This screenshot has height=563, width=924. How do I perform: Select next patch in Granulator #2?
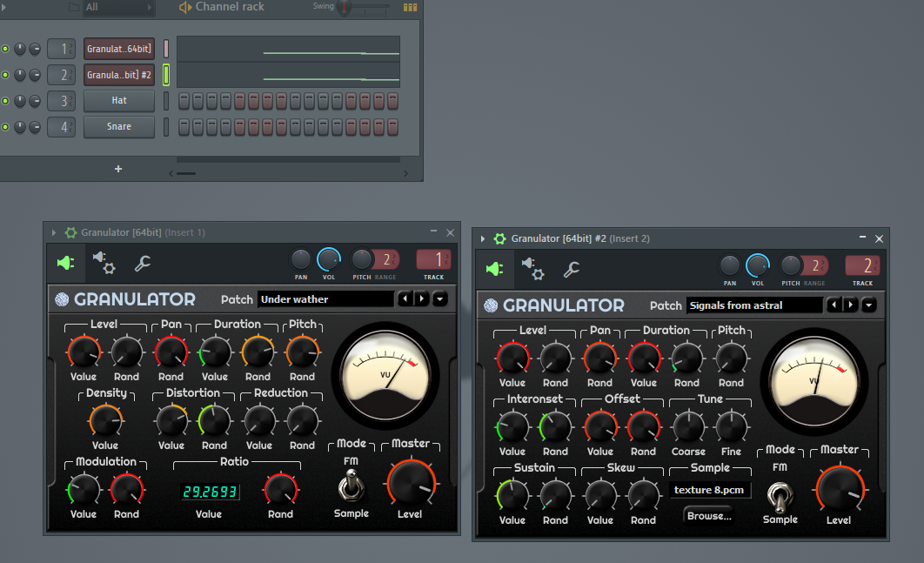click(850, 305)
